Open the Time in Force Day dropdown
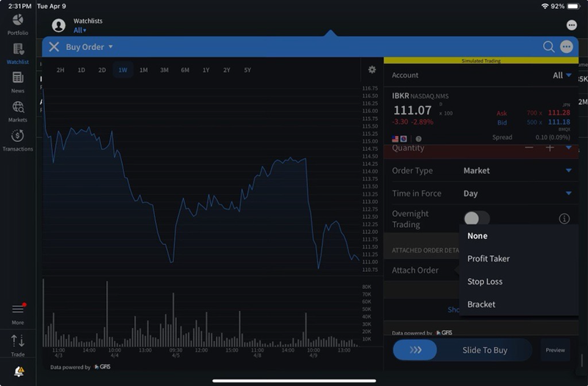 (517, 193)
